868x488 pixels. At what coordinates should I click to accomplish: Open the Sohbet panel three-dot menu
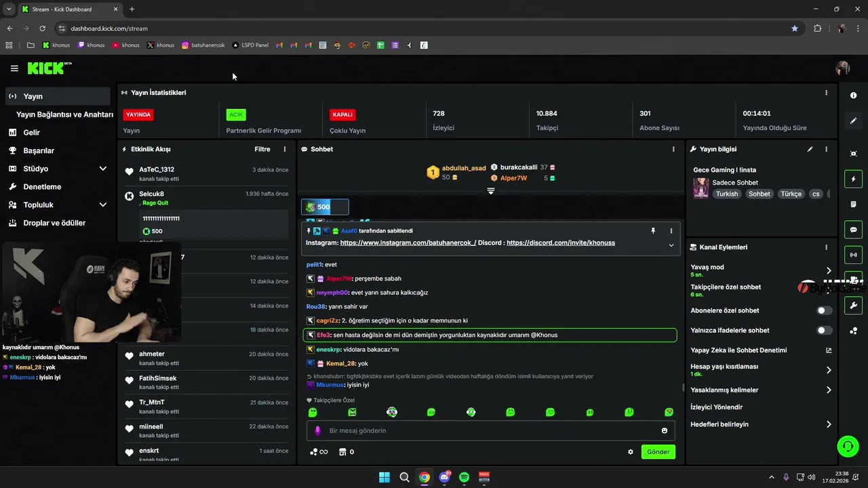tap(673, 149)
